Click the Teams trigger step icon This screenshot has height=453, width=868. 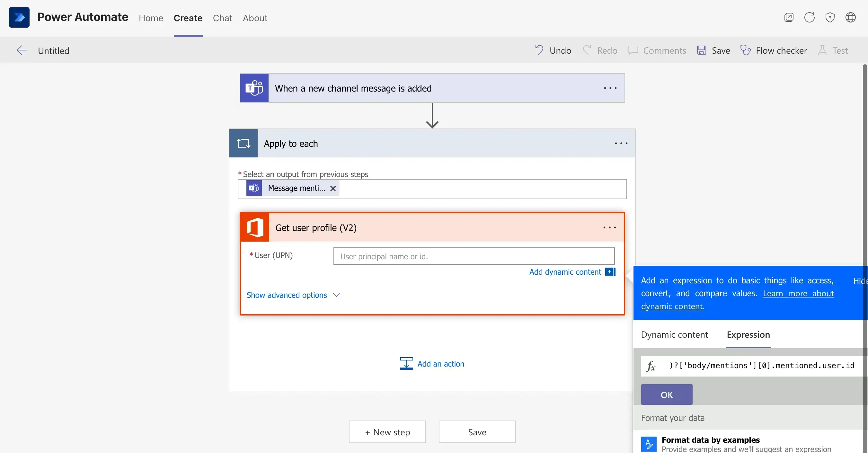[x=255, y=88]
